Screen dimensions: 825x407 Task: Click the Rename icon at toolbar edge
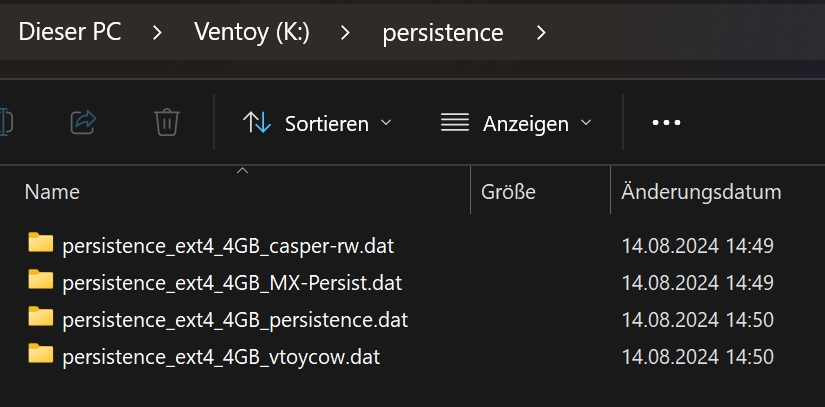[x=6, y=123]
